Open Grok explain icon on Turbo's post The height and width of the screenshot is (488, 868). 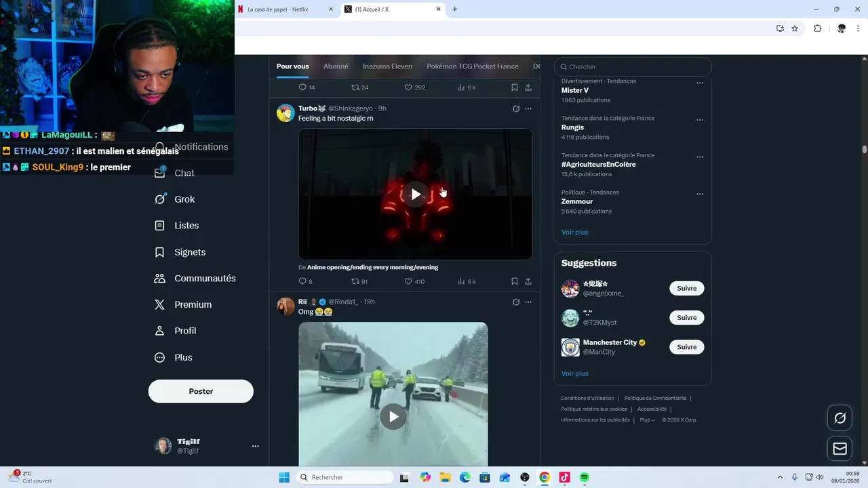pyautogui.click(x=516, y=108)
